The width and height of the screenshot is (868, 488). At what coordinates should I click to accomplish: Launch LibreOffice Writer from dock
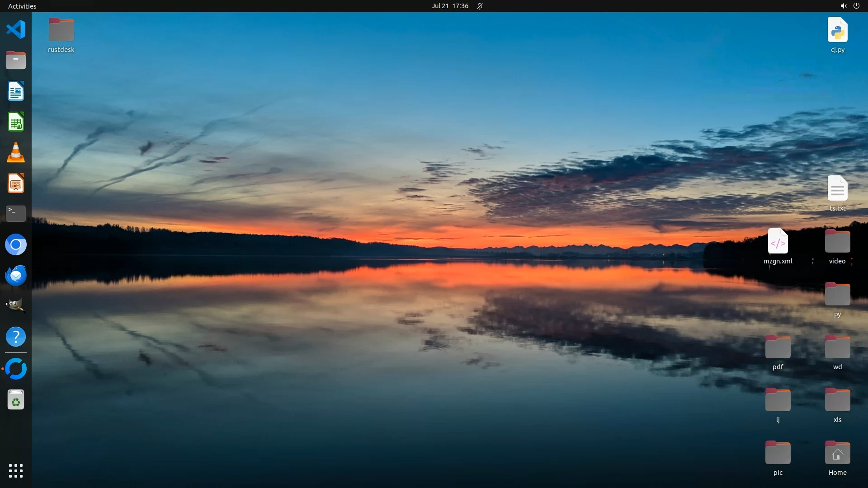[16, 91]
